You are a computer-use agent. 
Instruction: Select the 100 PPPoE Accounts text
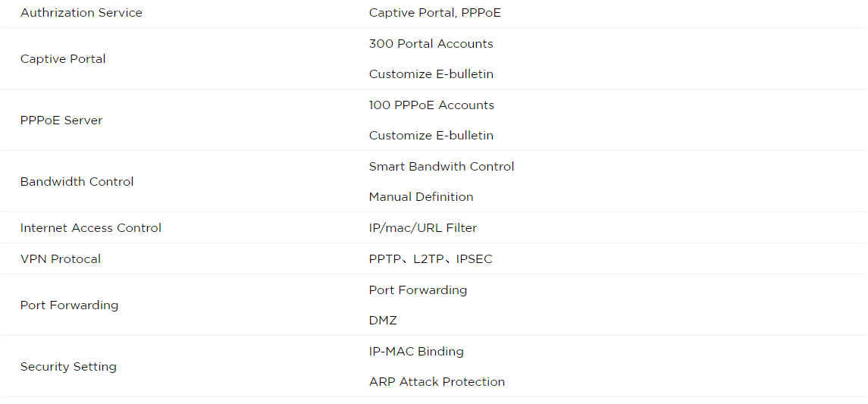(x=431, y=105)
